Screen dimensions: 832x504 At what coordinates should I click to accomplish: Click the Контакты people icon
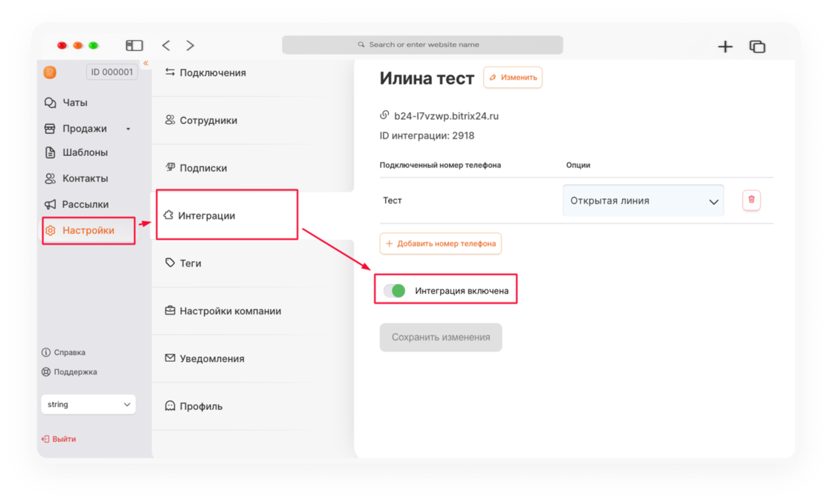tap(50, 178)
